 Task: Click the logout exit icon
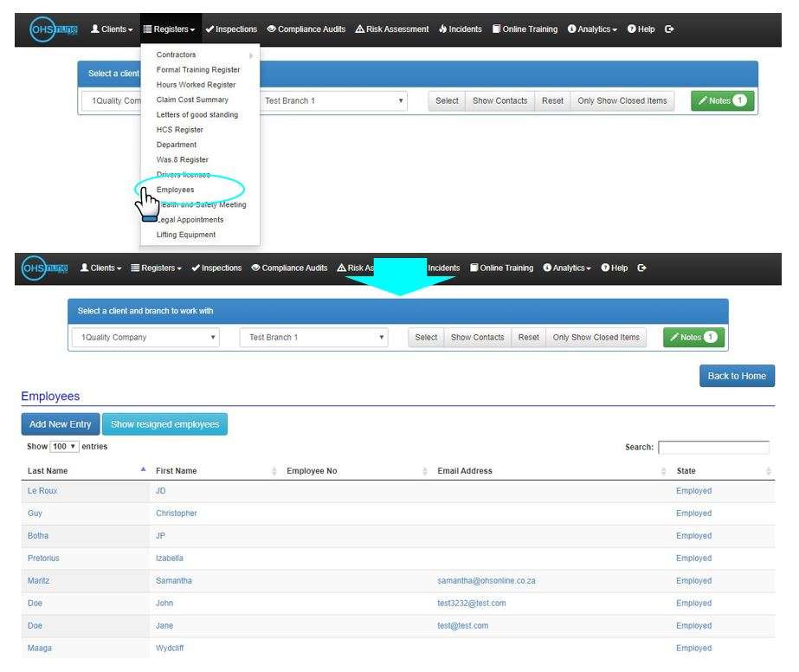point(669,29)
